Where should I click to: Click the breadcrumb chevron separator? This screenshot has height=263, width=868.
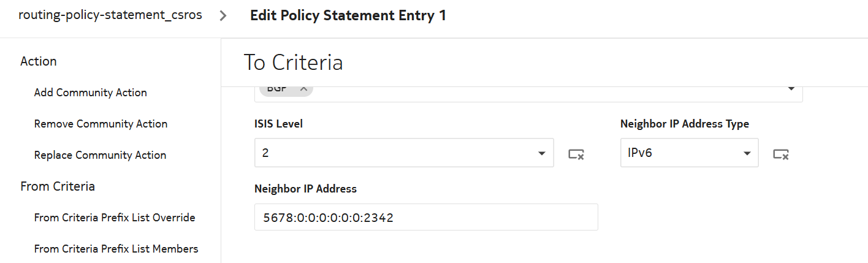223,16
